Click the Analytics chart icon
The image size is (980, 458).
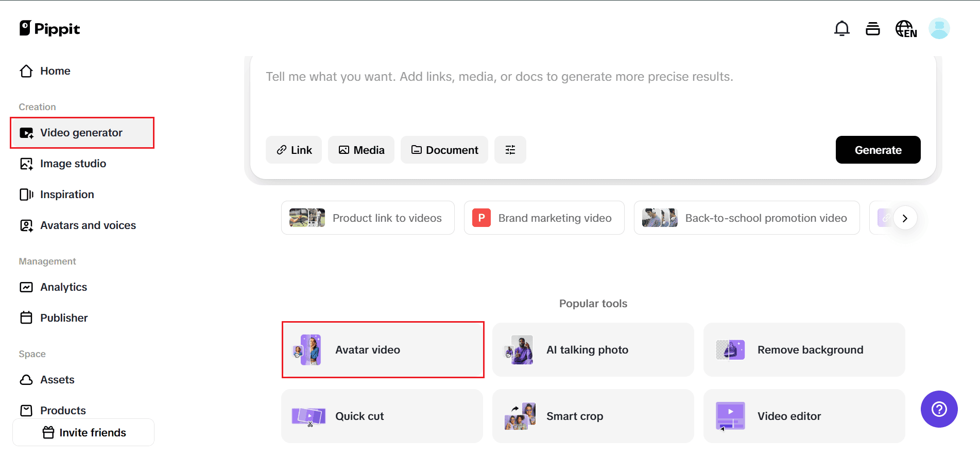[26, 287]
